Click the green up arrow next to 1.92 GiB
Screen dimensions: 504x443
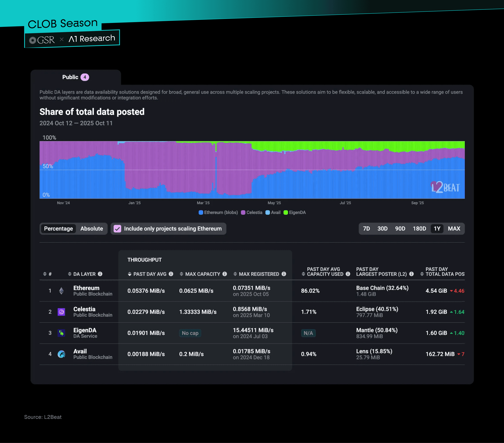[x=451, y=312]
